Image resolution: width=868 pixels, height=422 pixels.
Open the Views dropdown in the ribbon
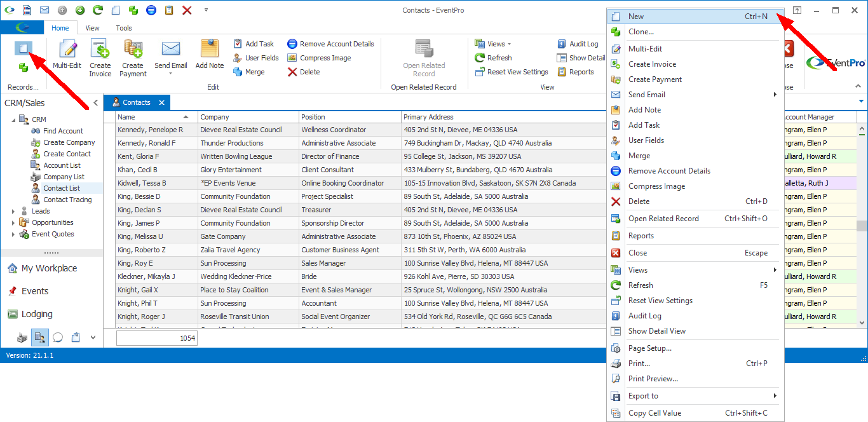493,44
